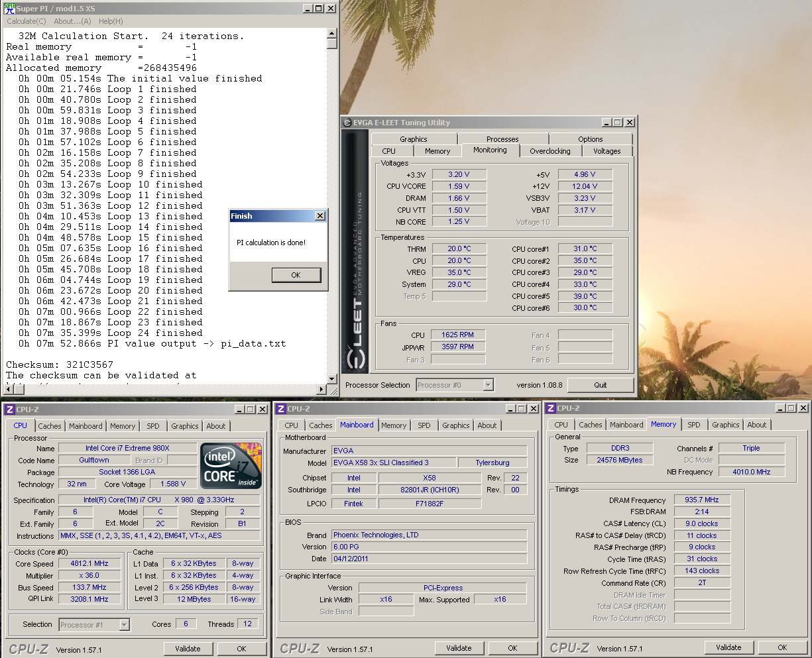812x658 pixels.
Task: Click the memory Size value 24576 MBytes
Action: pos(620,460)
